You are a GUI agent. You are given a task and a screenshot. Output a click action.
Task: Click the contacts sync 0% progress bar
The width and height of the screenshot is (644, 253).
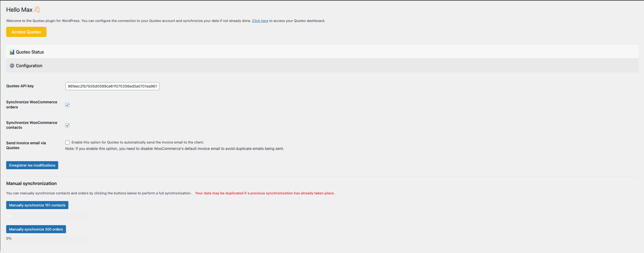[x=46, y=216]
